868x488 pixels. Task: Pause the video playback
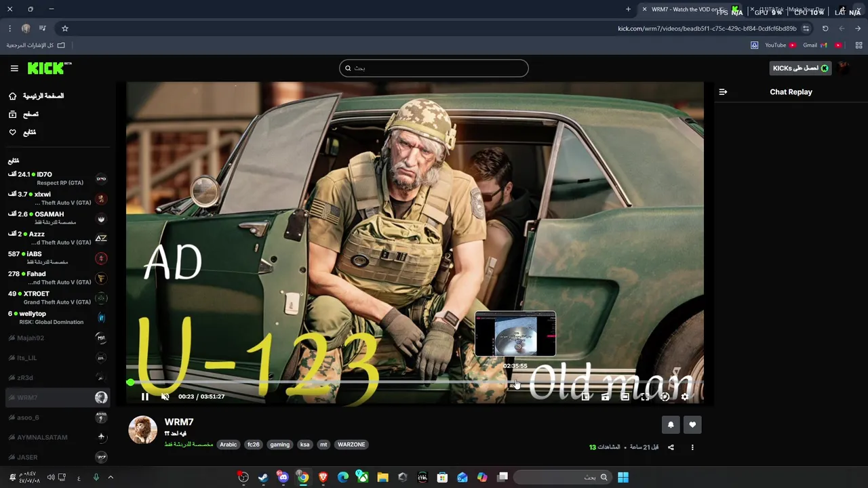coord(144,396)
